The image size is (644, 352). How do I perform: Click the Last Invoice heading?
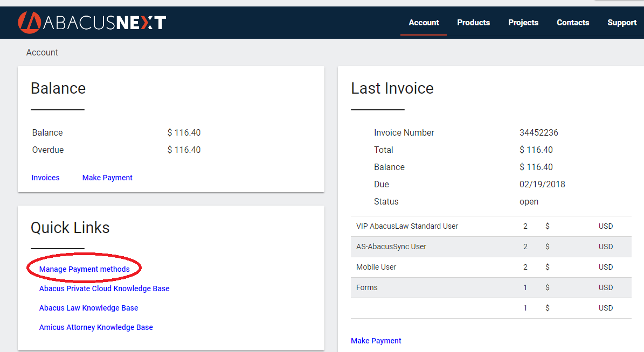coord(392,88)
